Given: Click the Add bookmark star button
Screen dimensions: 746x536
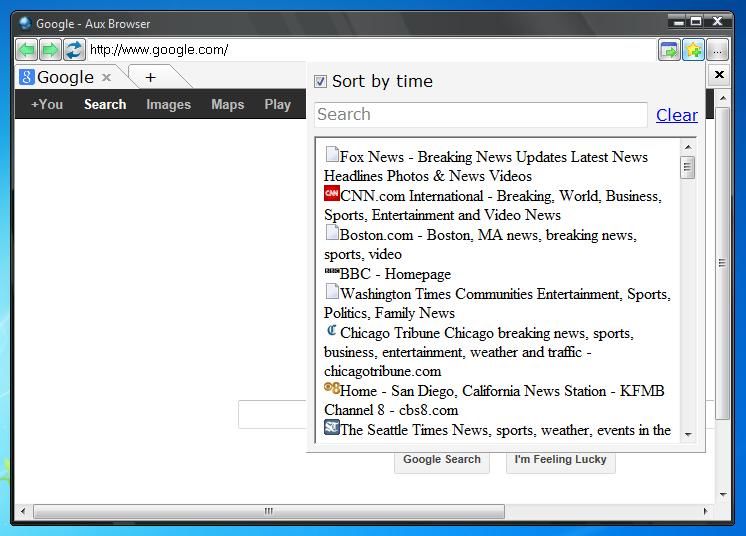Looking at the screenshot, I should point(694,50).
